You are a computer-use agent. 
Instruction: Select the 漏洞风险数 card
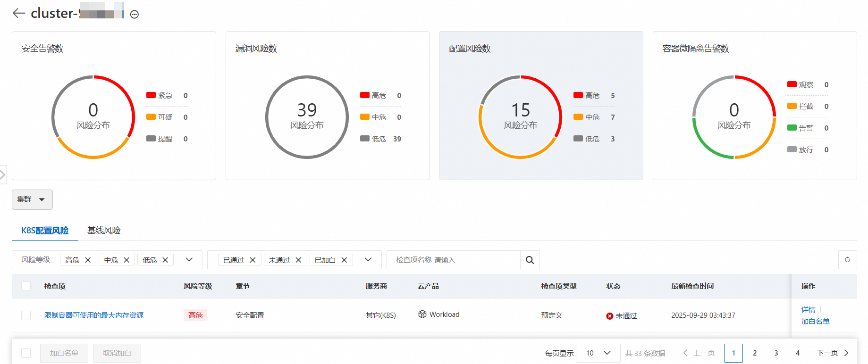pos(328,106)
